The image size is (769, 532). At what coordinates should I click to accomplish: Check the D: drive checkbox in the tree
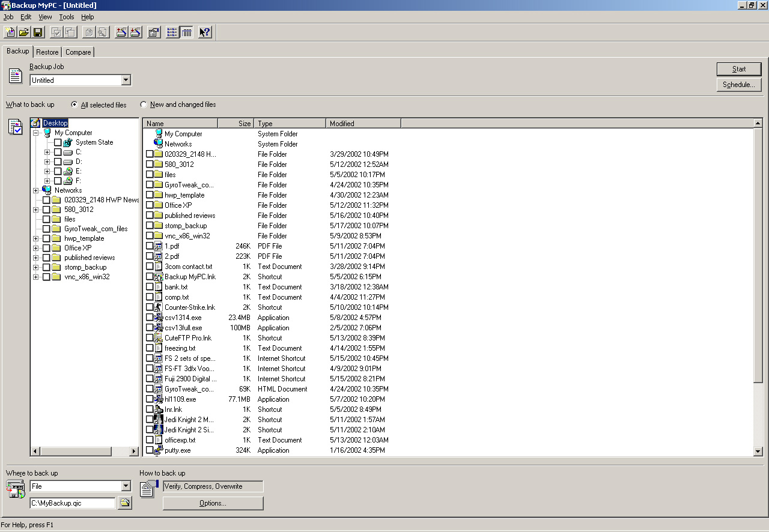tap(58, 162)
